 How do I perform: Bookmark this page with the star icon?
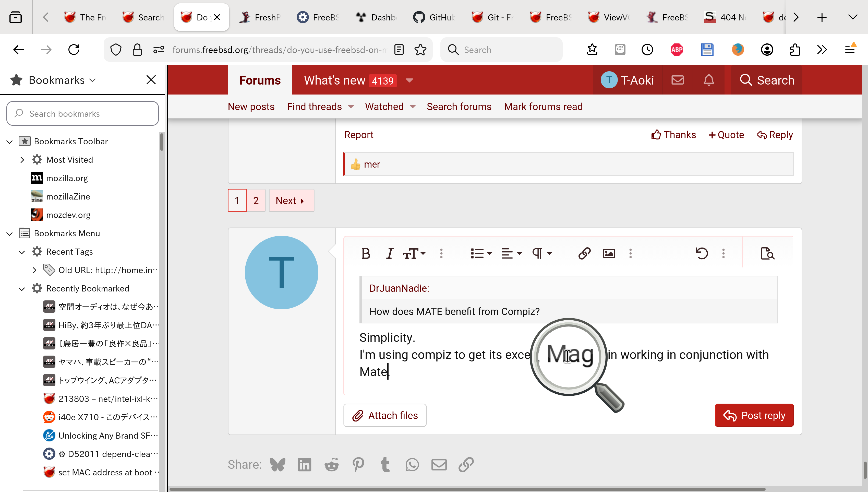point(420,50)
